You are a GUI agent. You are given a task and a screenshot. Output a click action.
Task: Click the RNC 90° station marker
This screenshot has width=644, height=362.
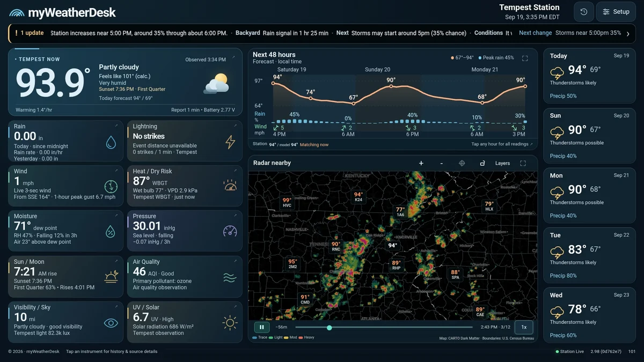pyautogui.click(x=336, y=246)
